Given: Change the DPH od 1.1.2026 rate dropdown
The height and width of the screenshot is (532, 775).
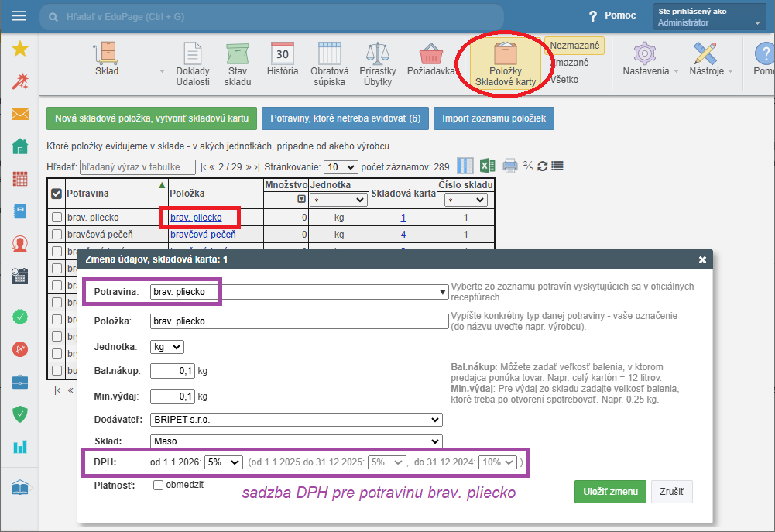Looking at the screenshot, I should pyautogui.click(x=223, y=462).
